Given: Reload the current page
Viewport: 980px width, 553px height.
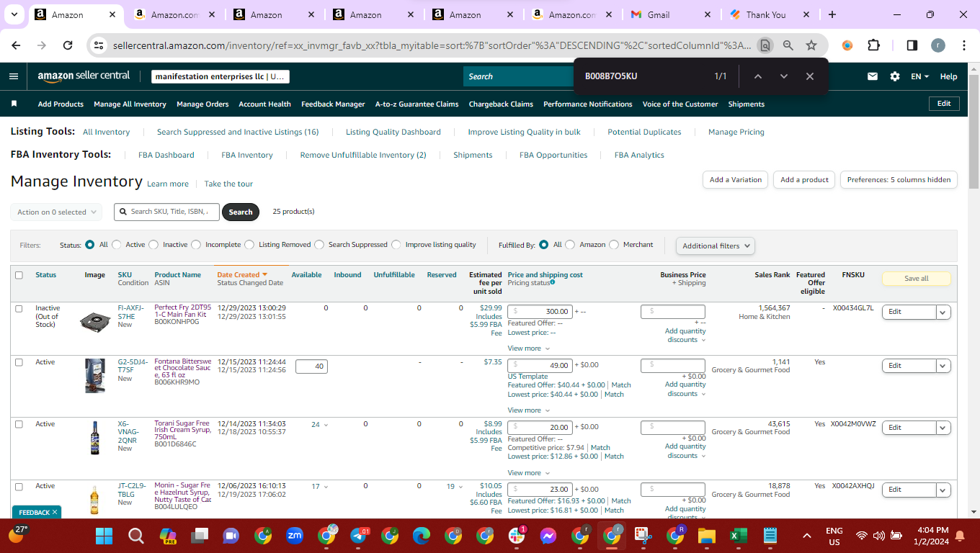Looking at the screenshot, I should tap(68, 45).
